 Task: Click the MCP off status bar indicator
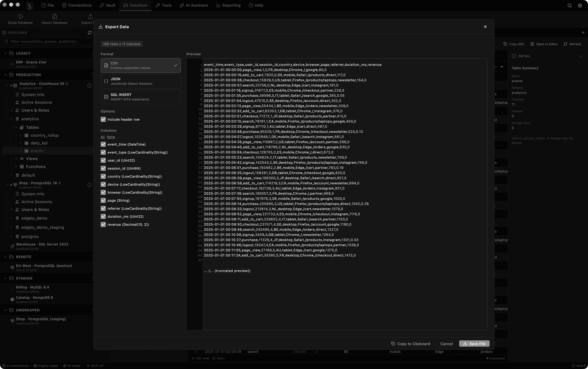(x=95, y=366)
